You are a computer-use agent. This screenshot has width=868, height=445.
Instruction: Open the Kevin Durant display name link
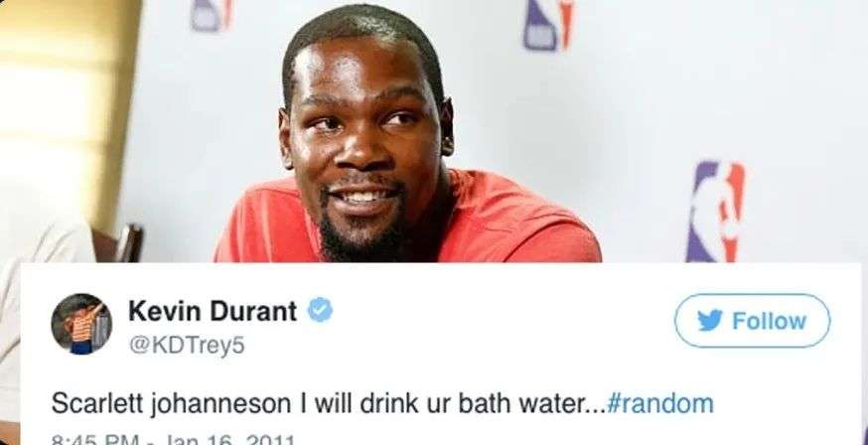click(213, 311)
